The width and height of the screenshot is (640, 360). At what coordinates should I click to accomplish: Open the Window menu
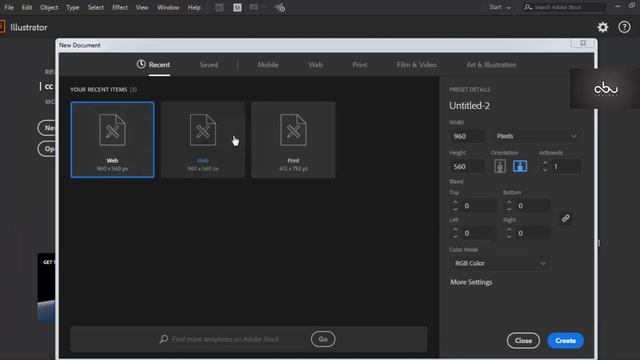point(168,7)
